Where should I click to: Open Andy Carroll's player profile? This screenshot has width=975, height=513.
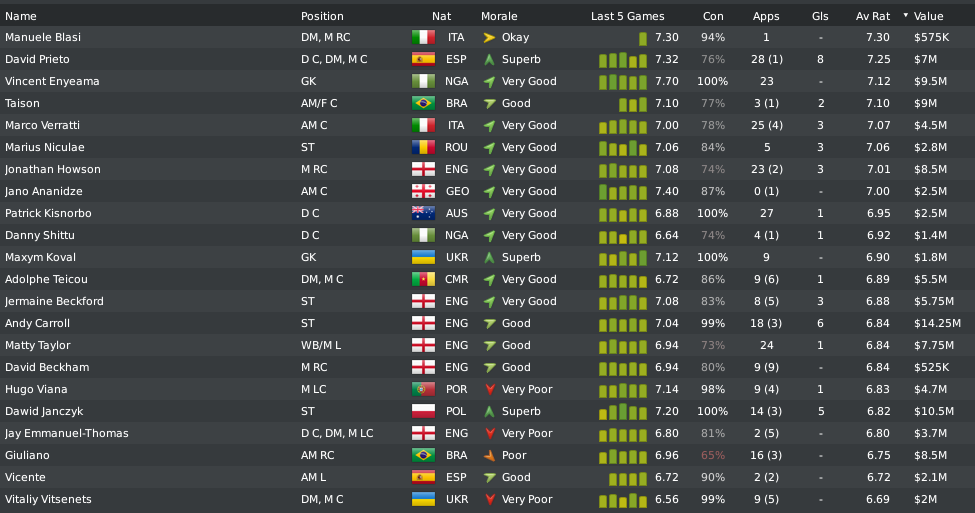click(x=37, y=323)
